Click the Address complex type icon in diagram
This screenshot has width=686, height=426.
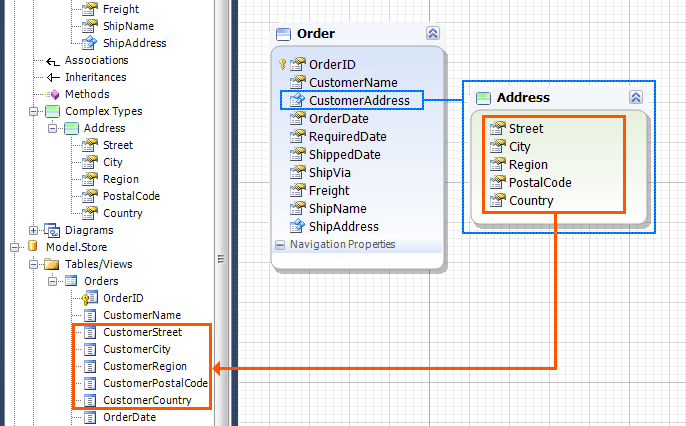tap(483, 98)
